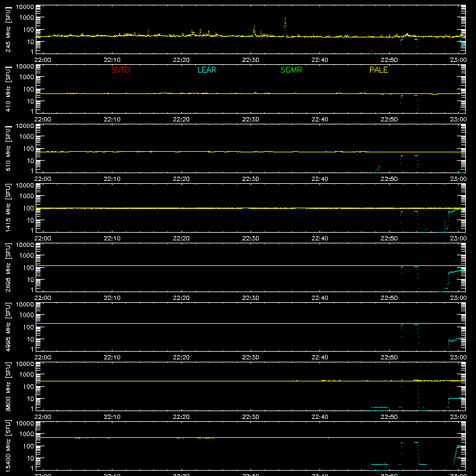Screen dimensions: 476x476
Task: Click the cyan LEAR station legend label
Action: [206, 70]
